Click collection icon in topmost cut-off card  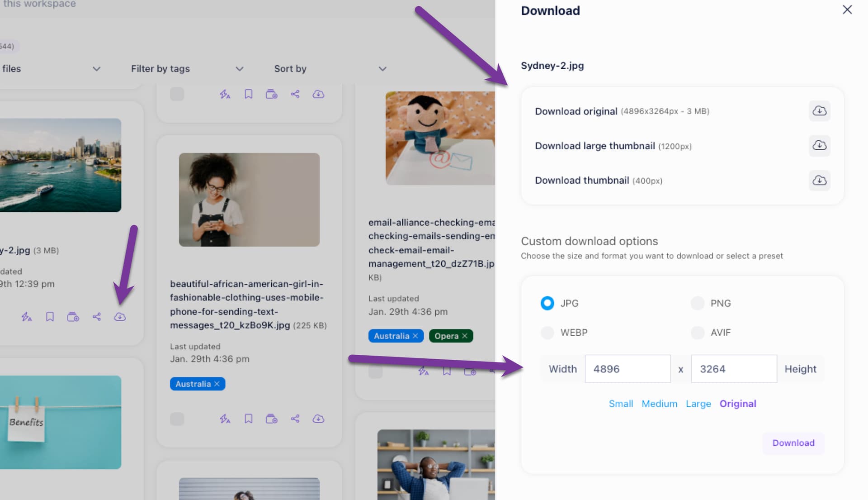(272, 94)
